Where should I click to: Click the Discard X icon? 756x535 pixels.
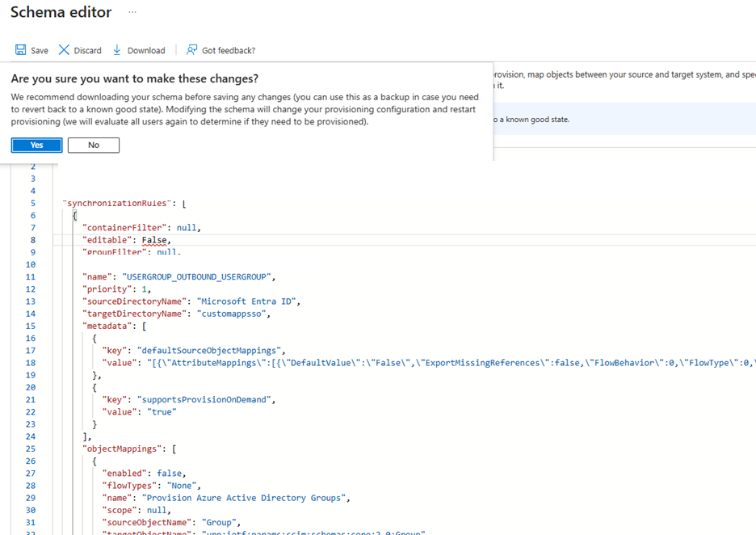click(64, 49)
